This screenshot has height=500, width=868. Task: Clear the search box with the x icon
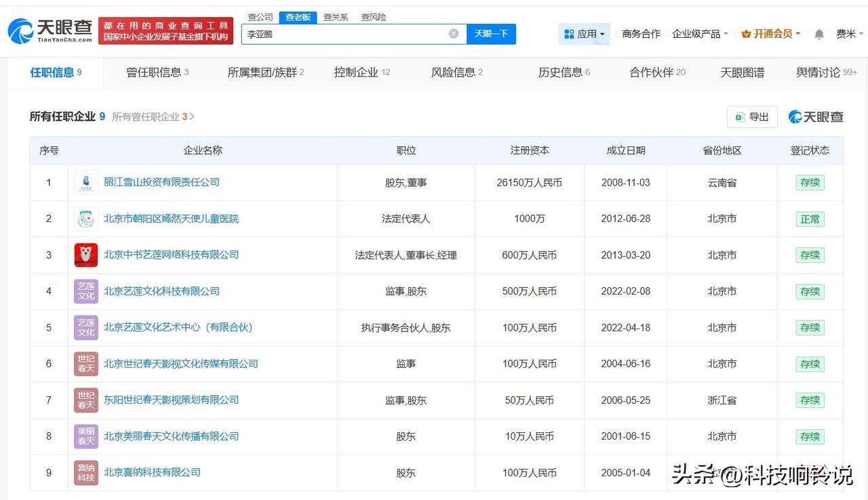click(453, 33)
